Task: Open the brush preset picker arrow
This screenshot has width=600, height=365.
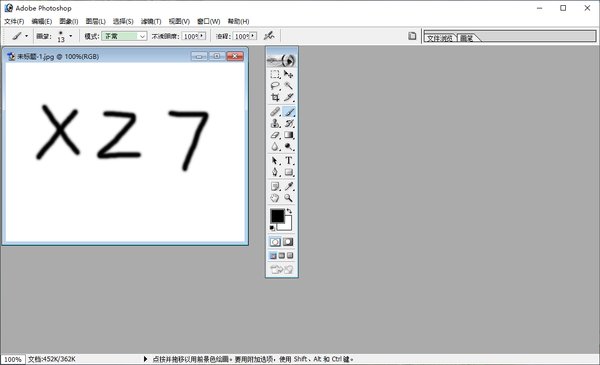Action: 70,36
